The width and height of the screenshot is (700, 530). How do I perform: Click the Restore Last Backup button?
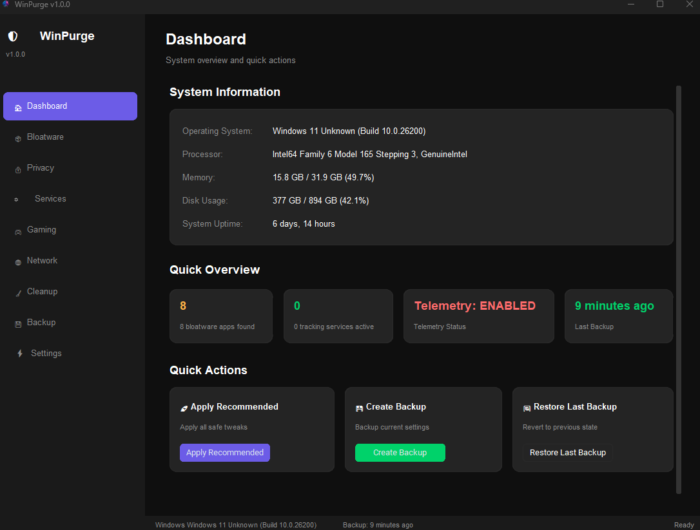(x=567, y=452)
